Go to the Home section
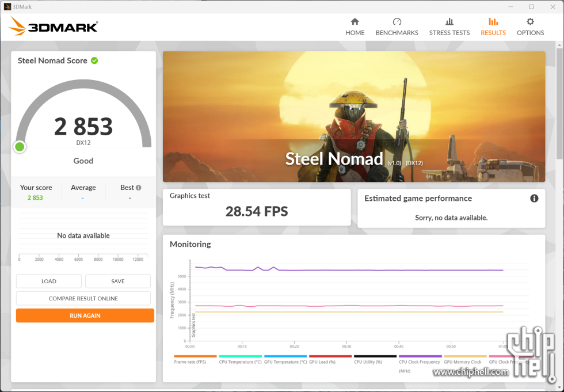 pyautogui.click(x=355, y=27)
